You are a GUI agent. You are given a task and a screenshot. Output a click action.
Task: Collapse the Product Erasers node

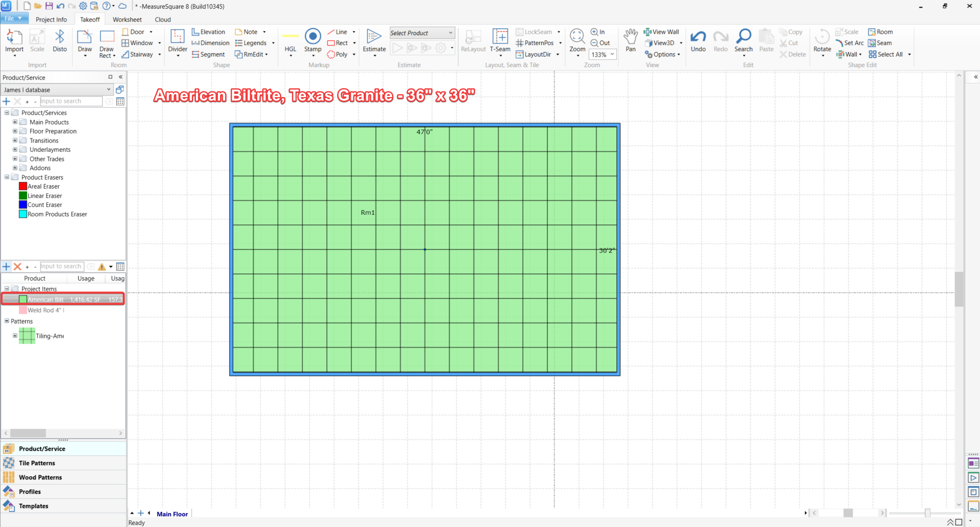point(7,177)
